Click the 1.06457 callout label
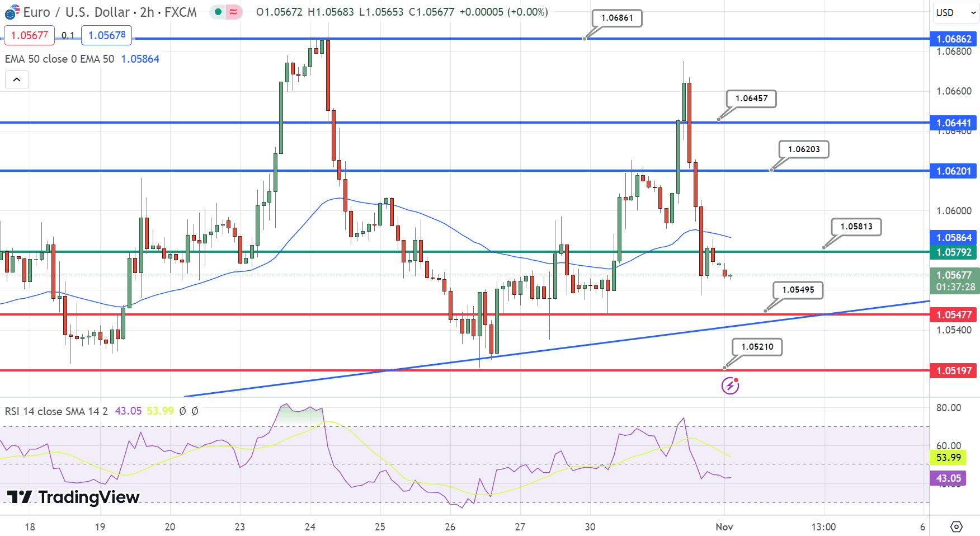 click(751, 98)
